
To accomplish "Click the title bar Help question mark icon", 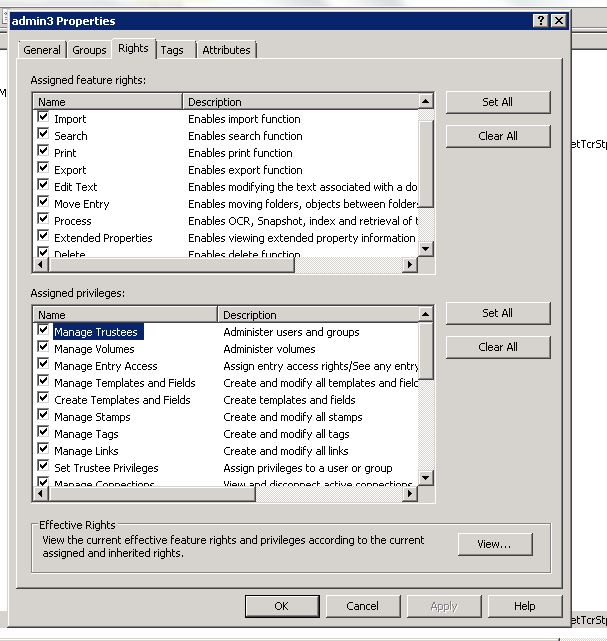I will coord(541,20).
